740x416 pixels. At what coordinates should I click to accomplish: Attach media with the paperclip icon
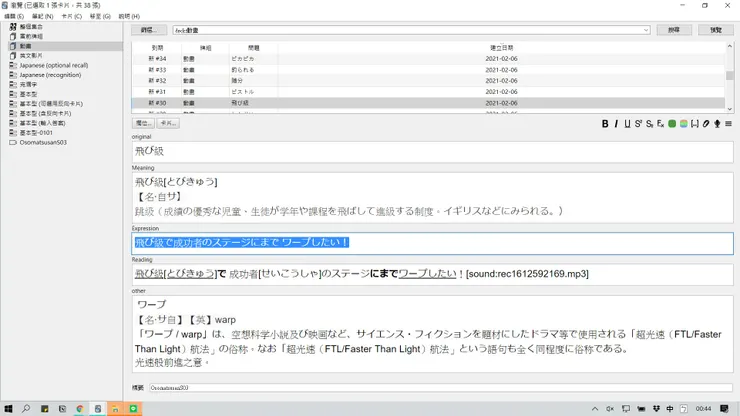point(706,124)
